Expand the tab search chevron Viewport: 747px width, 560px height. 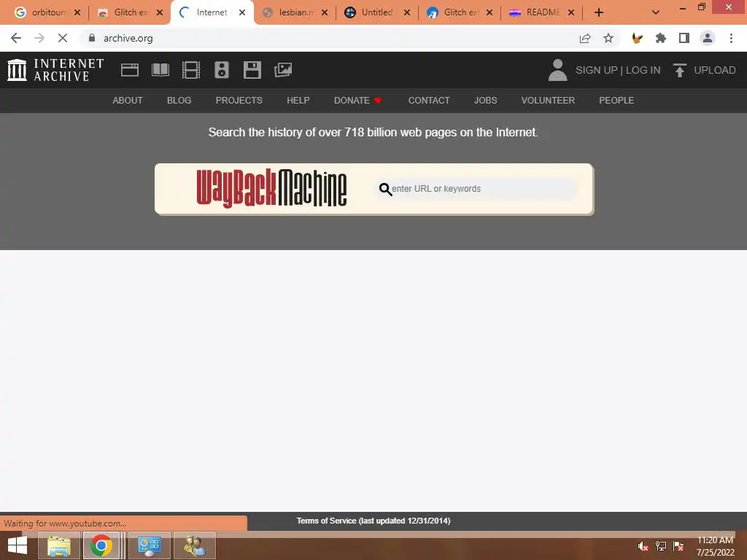click(656, 12)
